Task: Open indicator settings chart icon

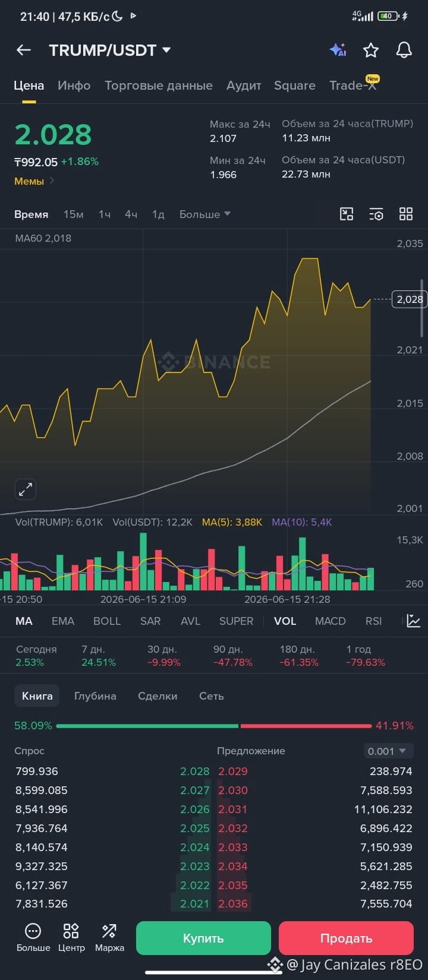Action: pos(414,621)
